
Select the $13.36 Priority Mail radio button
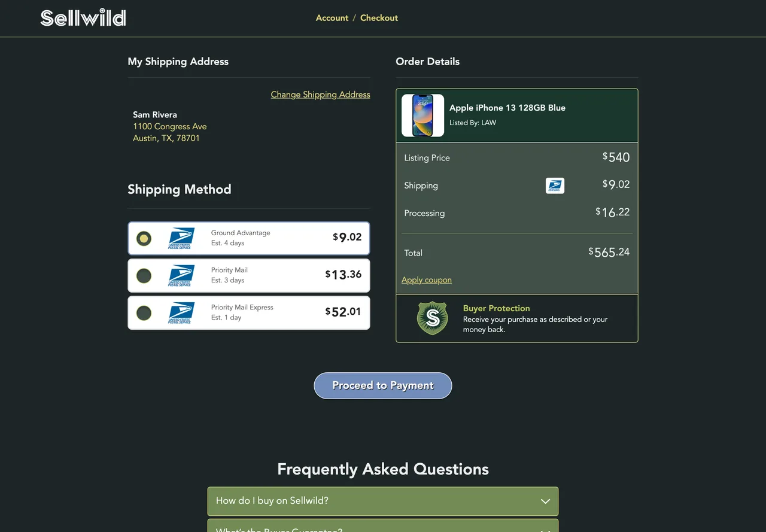(x=144, y=276)
